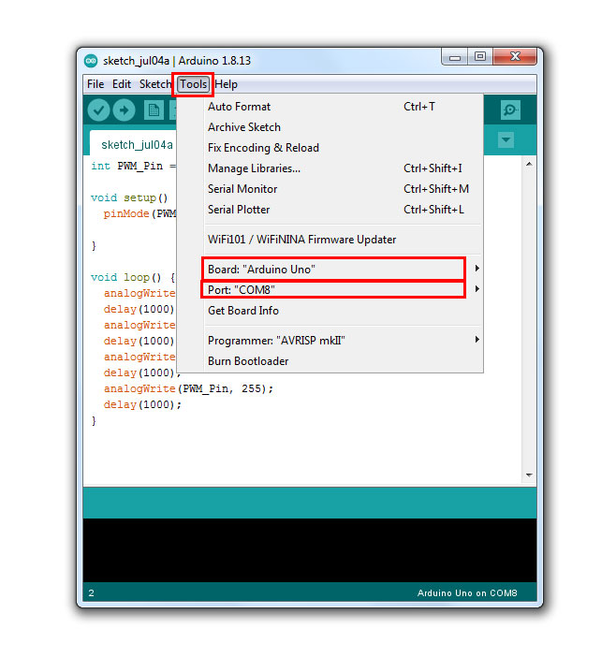616x672 pixels.
Task: Click the New sketch toolbar icon
Action: 154,110
